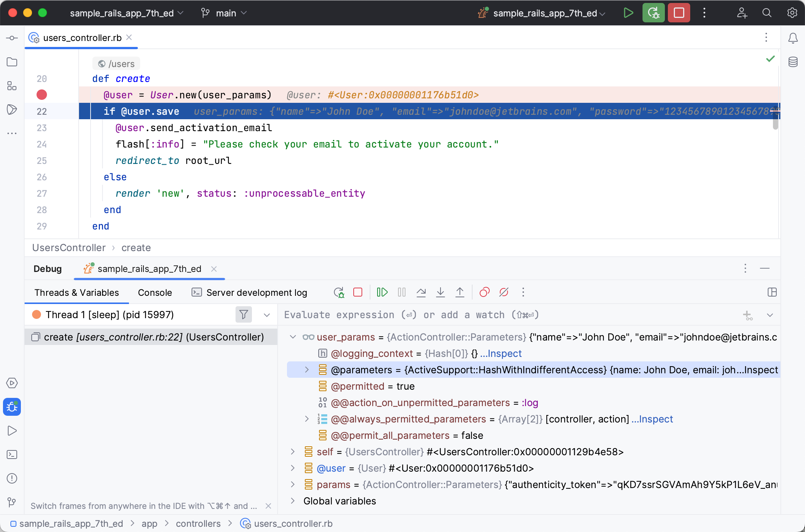Click the breakpoint on line 21
This screenshot has height=532, width=805.
tap(42, 95)
